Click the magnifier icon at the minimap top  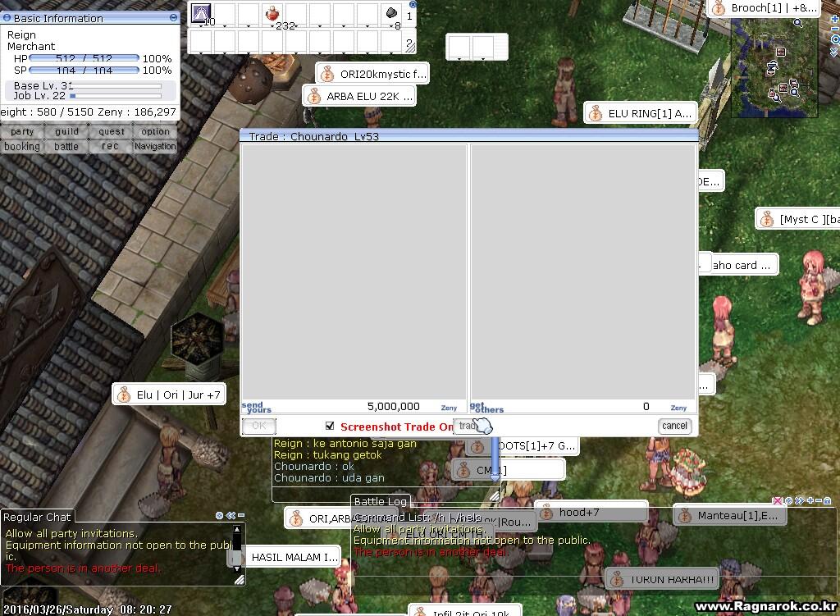(x=797, y=22)
